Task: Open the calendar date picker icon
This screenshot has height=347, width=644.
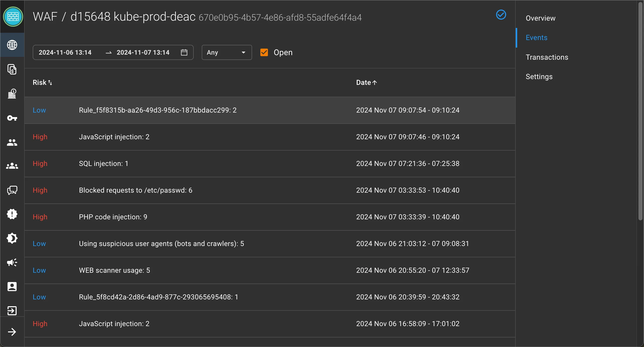Action: tap(184, 52)
